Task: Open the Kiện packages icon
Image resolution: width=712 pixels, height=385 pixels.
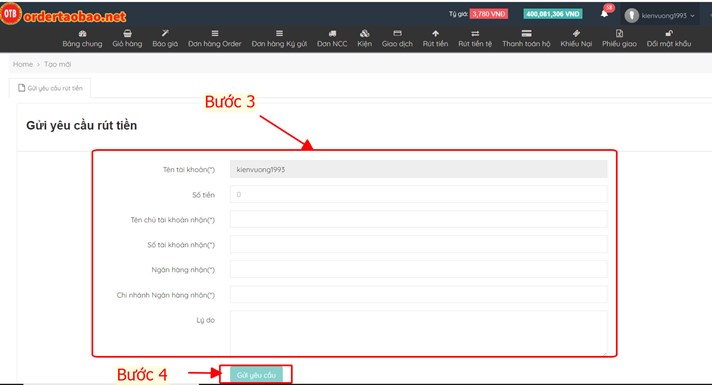Action: 364,34
